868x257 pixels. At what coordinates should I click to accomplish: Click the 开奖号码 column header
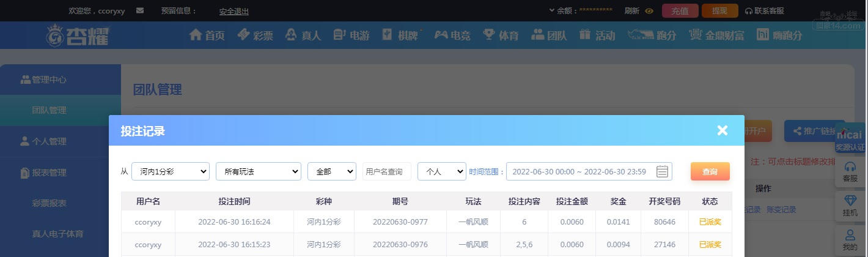coord(664,201)
